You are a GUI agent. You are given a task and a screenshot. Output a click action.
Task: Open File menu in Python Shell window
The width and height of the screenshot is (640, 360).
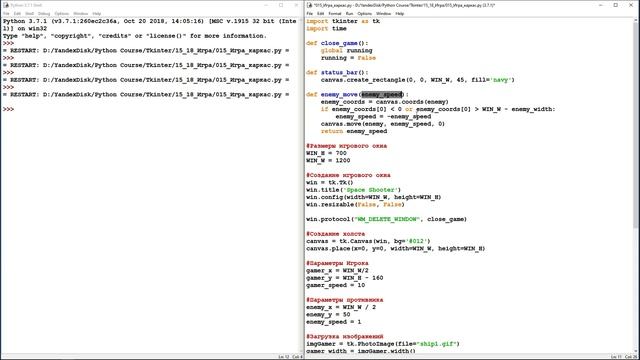6,13
